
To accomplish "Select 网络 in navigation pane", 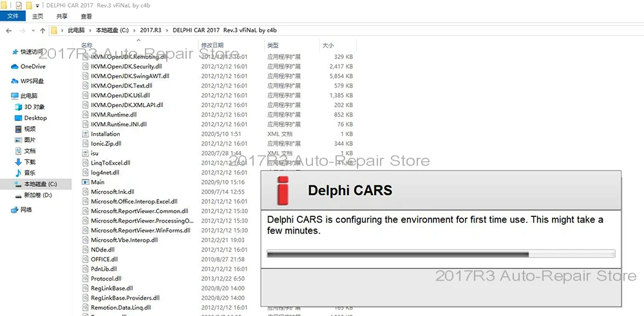I will click(x=26, y=210).
